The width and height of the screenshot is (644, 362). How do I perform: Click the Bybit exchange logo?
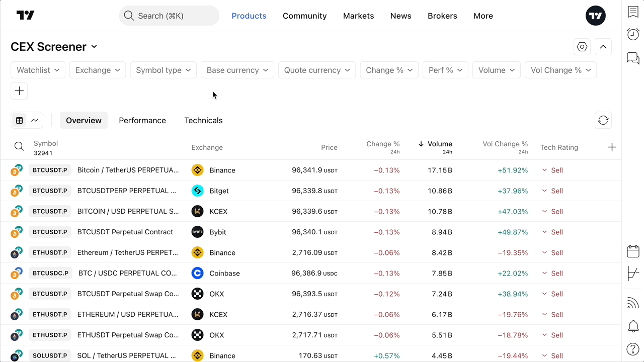[x=197, y=232]
